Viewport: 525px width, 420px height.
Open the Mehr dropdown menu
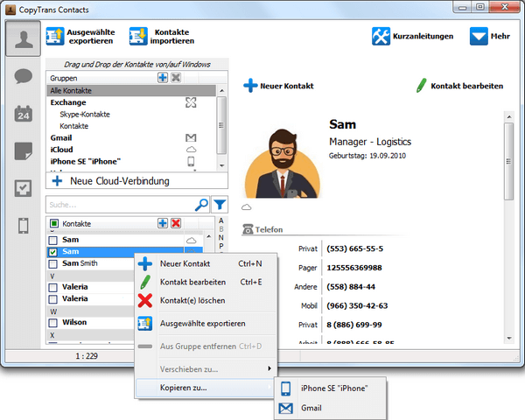(x=490, y=36)
